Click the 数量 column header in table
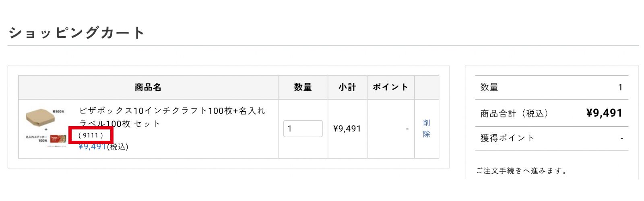 (x=303, y=87)
